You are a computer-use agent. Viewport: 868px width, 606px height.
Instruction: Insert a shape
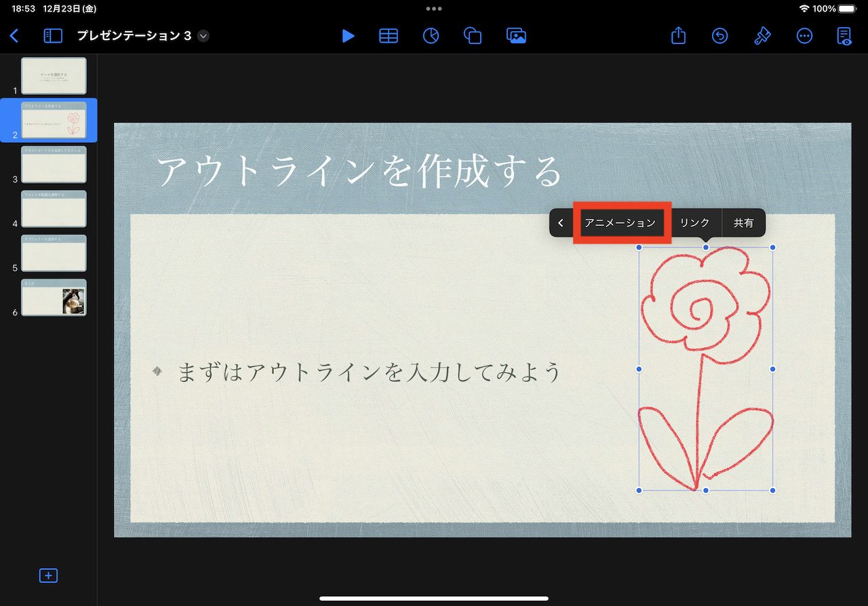pos(473,36)
